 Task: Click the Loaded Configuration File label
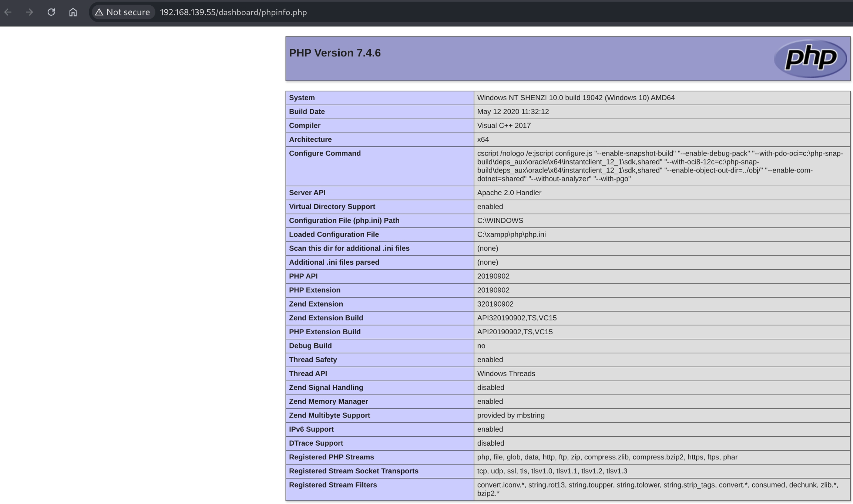tap(334, 235)
